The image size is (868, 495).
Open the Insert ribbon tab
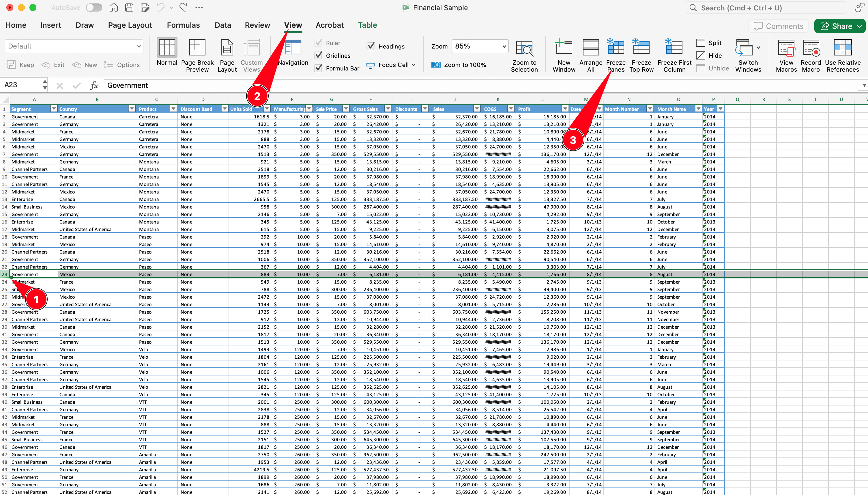click(50, 25)
